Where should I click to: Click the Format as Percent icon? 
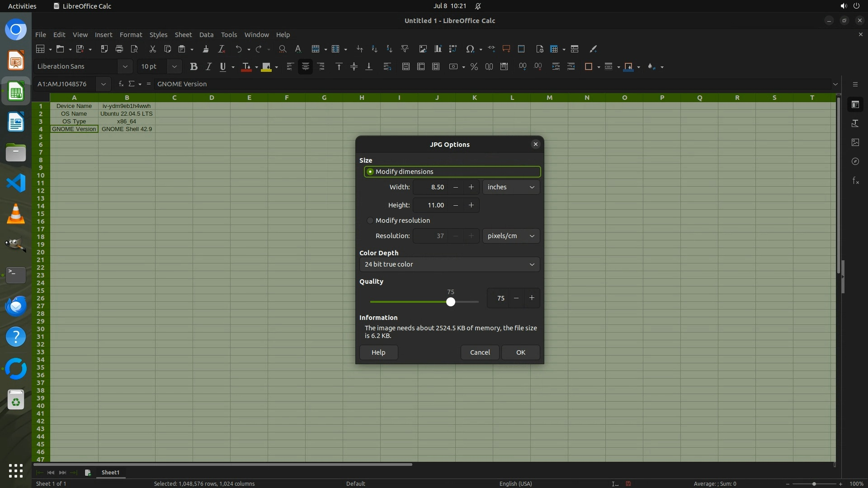click(474, 67)
